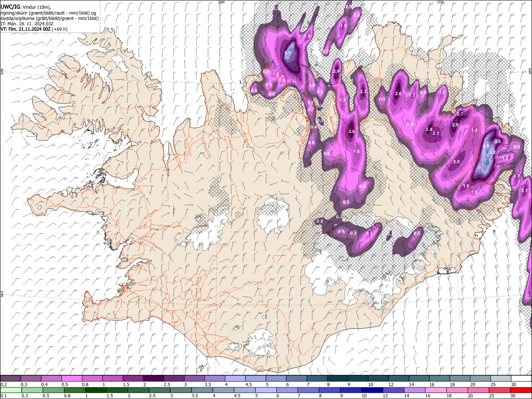Screen dimensions: 532x399
Task: Pick the darkest green 1–1.5 swatch in lower scale
Action: [x=96, y=390]
